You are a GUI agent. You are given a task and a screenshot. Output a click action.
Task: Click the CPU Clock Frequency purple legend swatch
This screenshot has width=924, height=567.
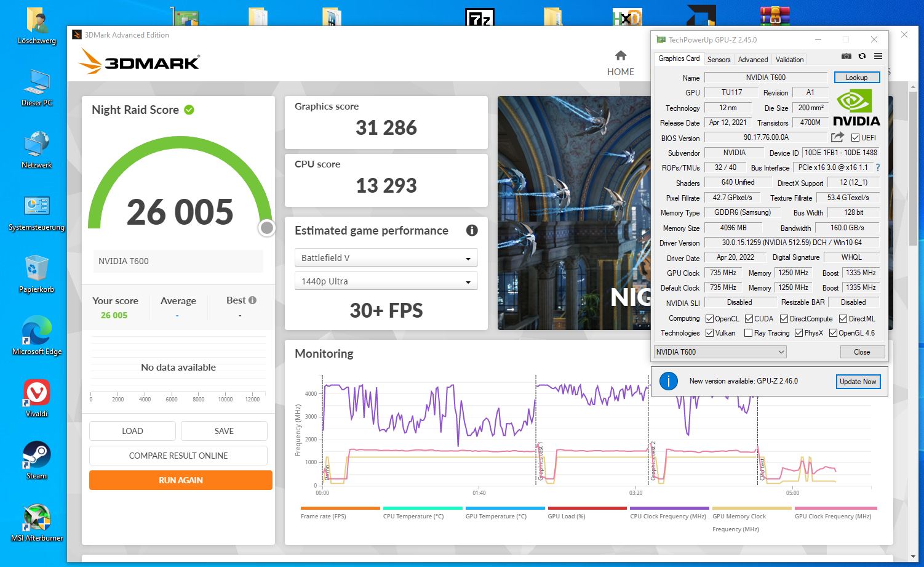(669, 509)
